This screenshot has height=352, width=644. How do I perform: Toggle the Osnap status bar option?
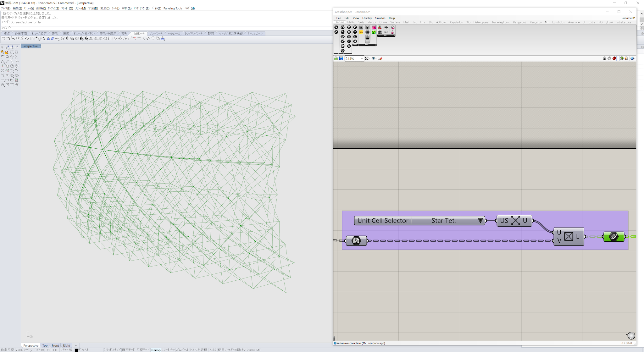click(155, 350)
